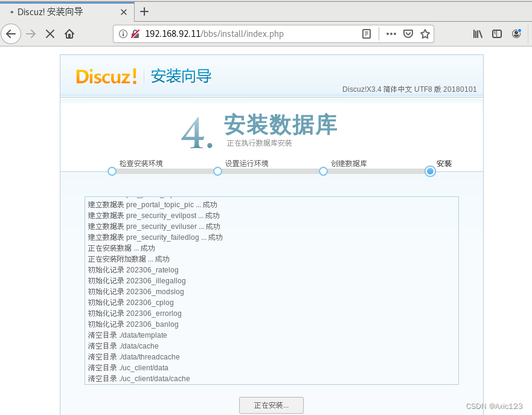Select the 创建数据库 step circle
532x415 pixels.
pyautogui.click(x=323, y=171)
